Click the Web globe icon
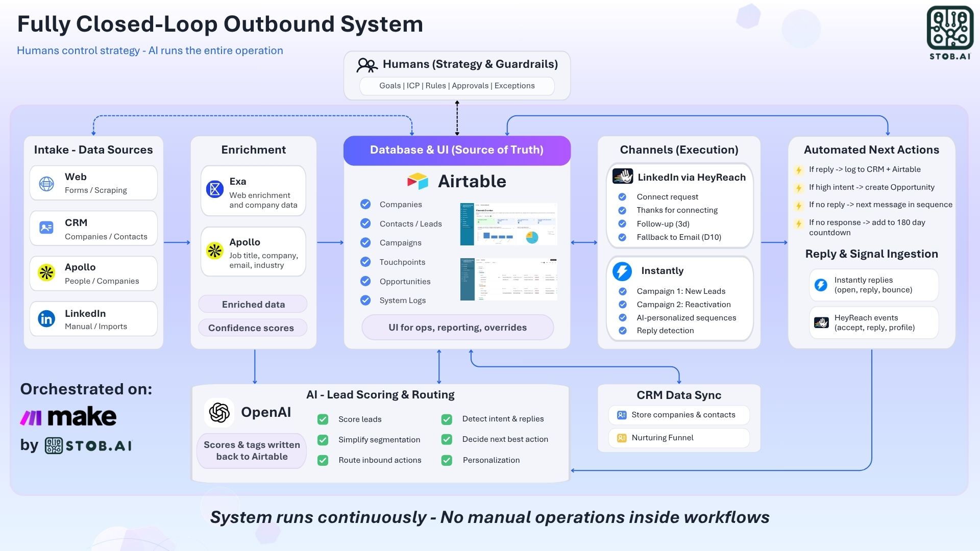This screenshot has width=980, height=551. click(x=46, y=184)
